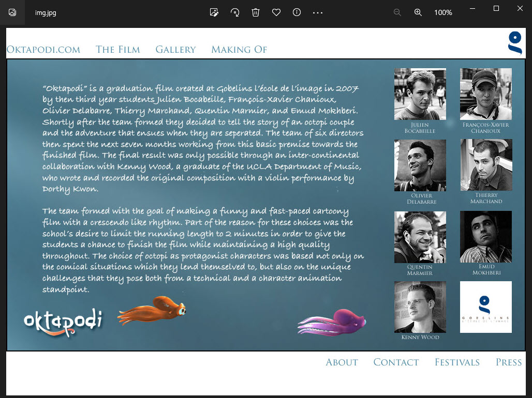Click the white Gobelins logo tile
The width and height of the screenshot is (532, 398).
pos(486,307)
